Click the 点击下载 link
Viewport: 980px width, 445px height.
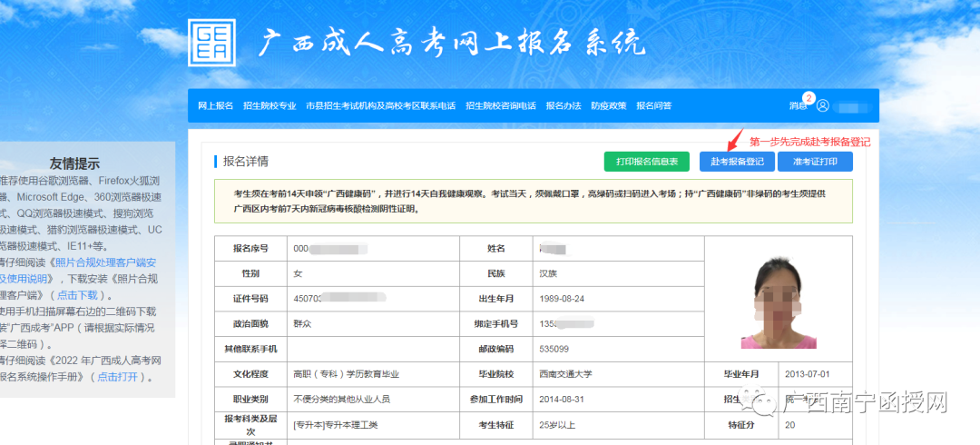[77, 295]
